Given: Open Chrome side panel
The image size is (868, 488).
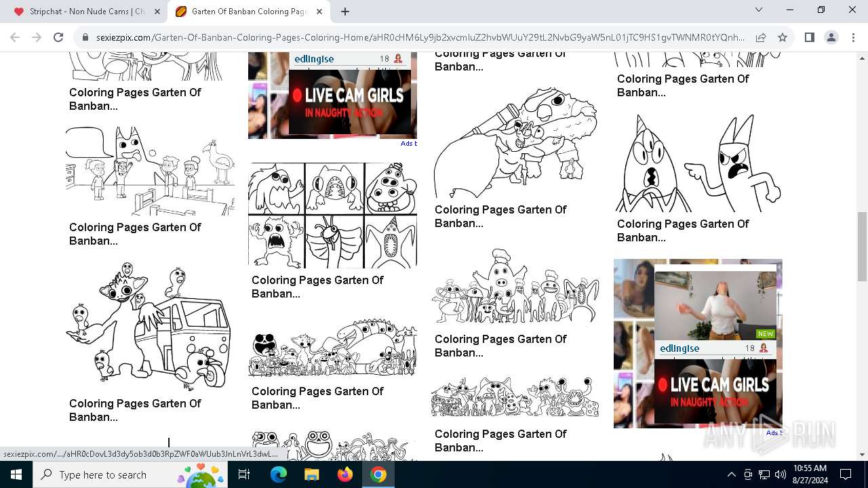Looking at the screenshot, I should coord(809,37).
